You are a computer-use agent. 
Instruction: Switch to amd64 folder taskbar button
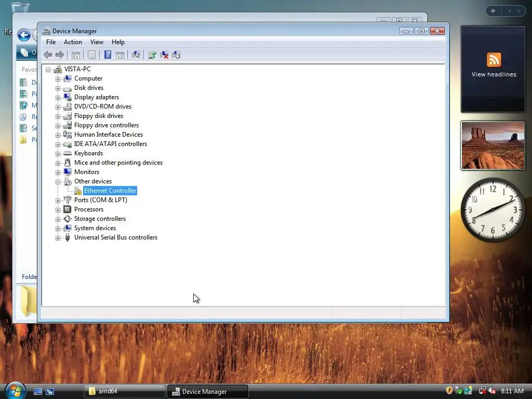(125, 391)
